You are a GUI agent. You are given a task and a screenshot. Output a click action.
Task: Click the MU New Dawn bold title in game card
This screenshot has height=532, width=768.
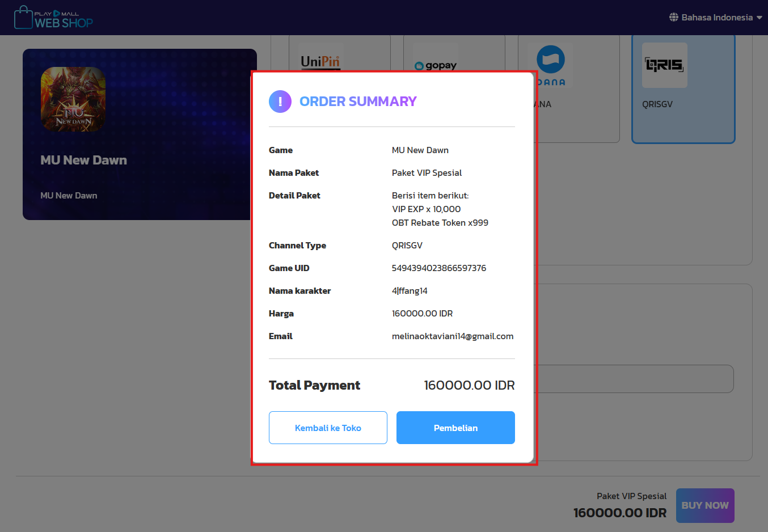pos(84,160)
